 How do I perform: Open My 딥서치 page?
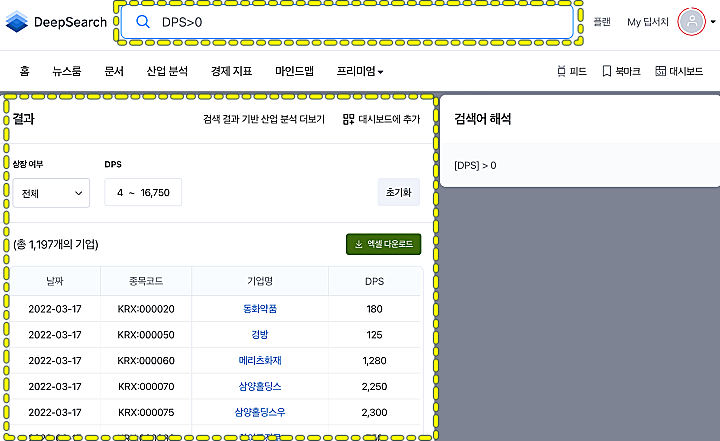point(648,22)
